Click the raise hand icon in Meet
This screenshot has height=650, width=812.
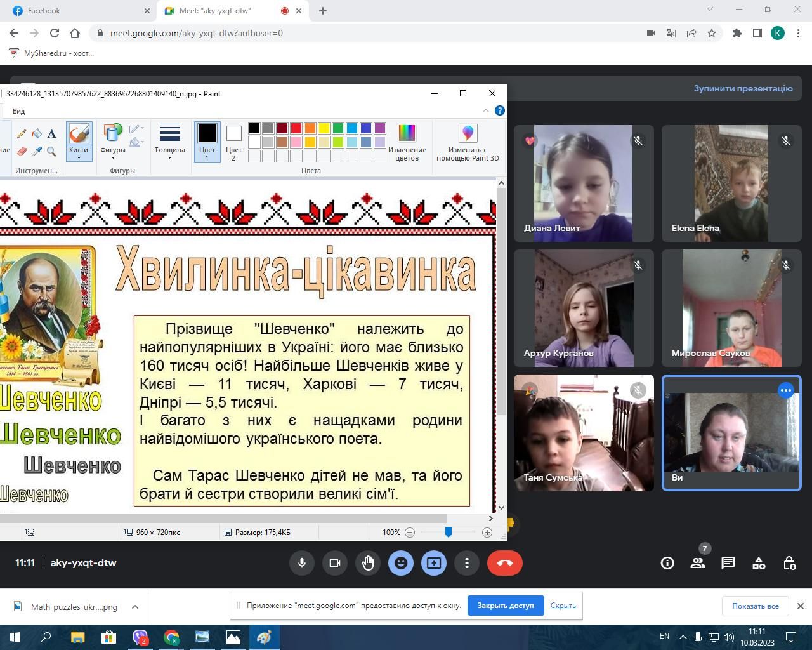[368, 563]
